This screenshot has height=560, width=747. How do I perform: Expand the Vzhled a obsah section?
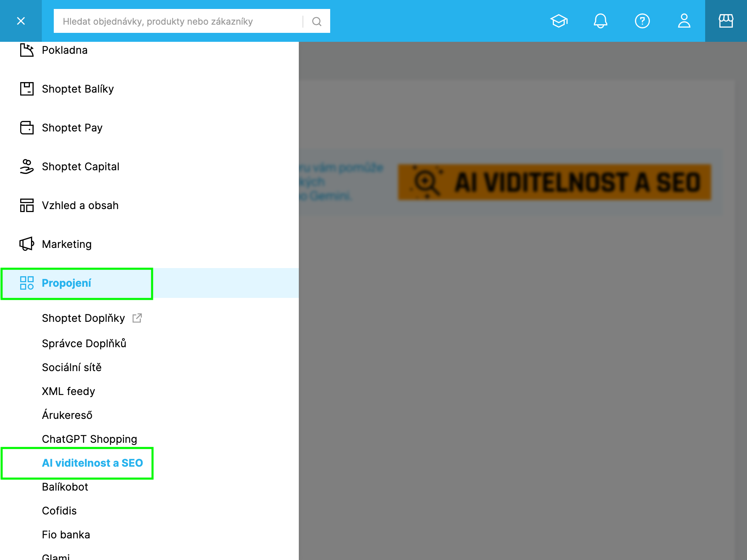coord(149,205)
